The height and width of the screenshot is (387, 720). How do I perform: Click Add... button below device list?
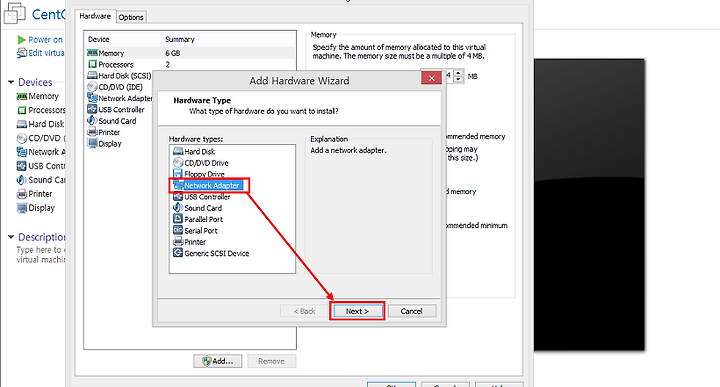[x=219, y=361]
